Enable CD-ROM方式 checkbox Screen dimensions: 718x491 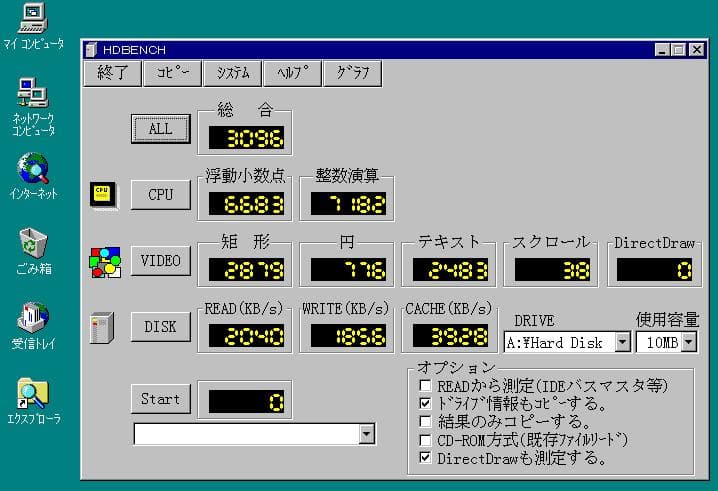pyautogui.click(x=425, y=440)
